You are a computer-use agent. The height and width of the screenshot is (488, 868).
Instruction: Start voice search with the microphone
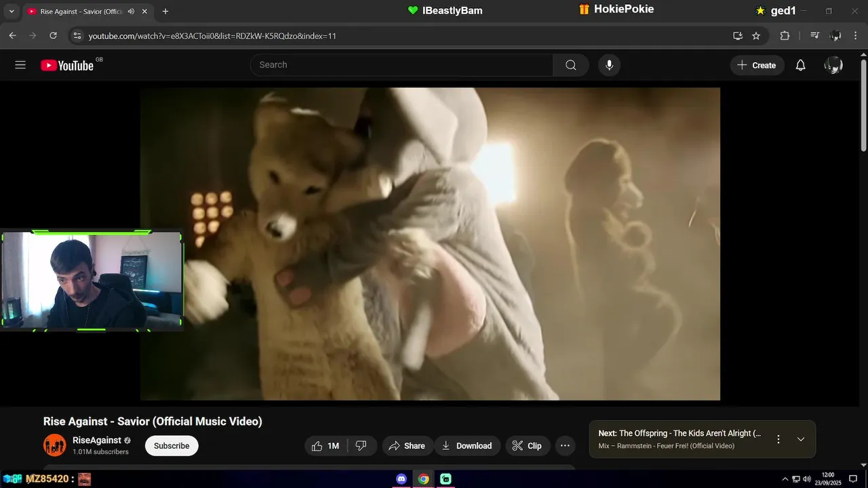click(x=609, y=65)
